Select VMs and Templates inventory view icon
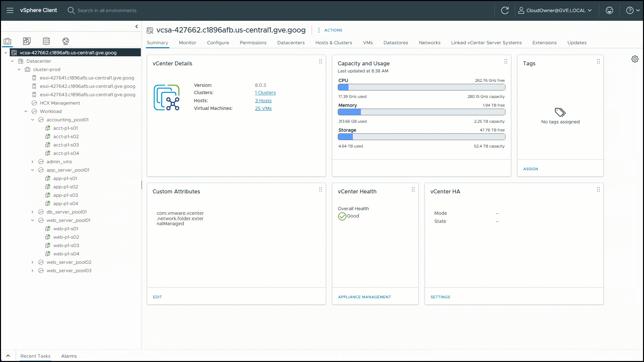Viewport: 644px width, 362px height. click(x=27, y=41)
